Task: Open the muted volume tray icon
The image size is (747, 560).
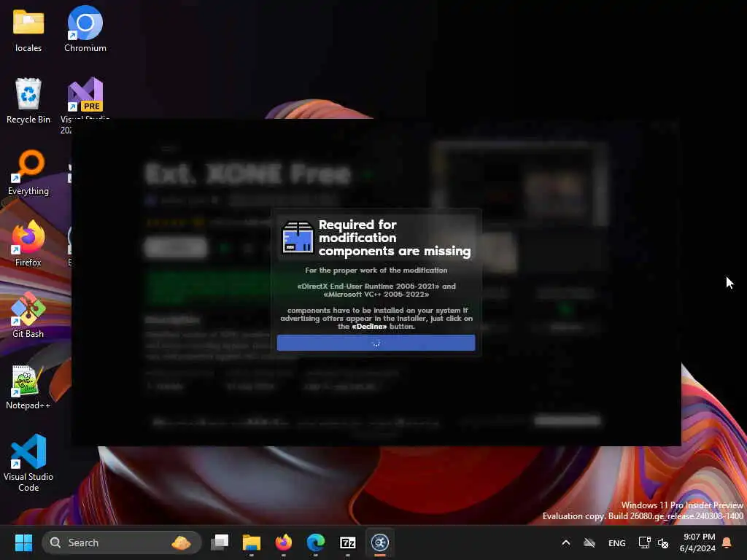Action: [663, 542]
